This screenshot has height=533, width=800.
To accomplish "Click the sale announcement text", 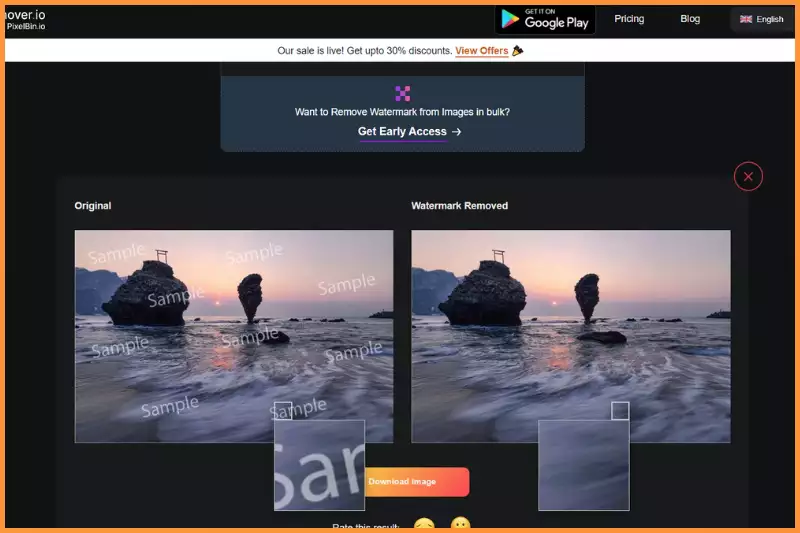I will click(364, 51).
